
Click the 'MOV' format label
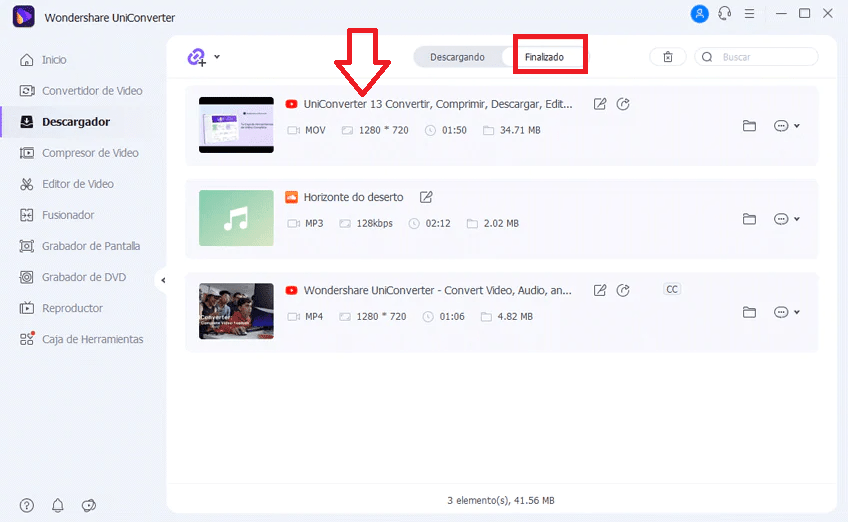315,130
